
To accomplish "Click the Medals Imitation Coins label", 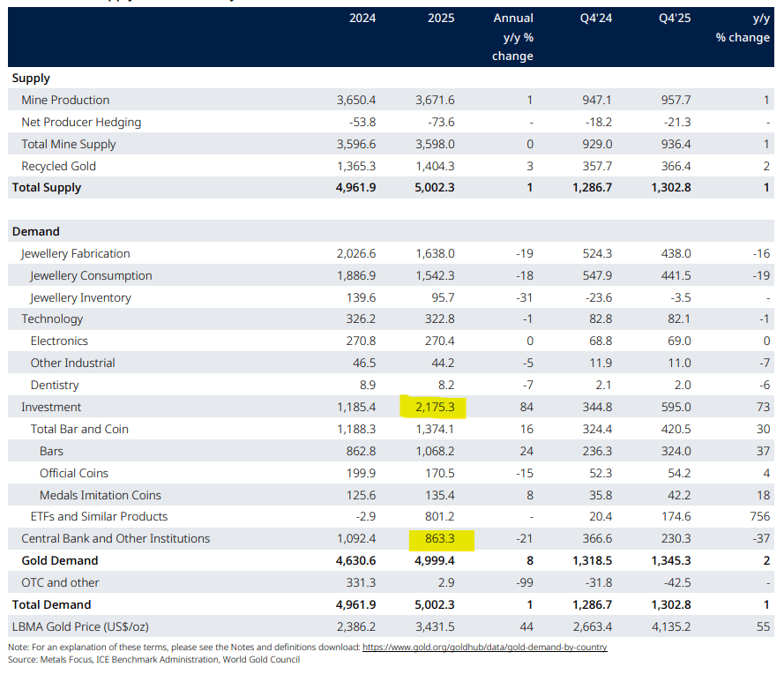I will [101, 495].
